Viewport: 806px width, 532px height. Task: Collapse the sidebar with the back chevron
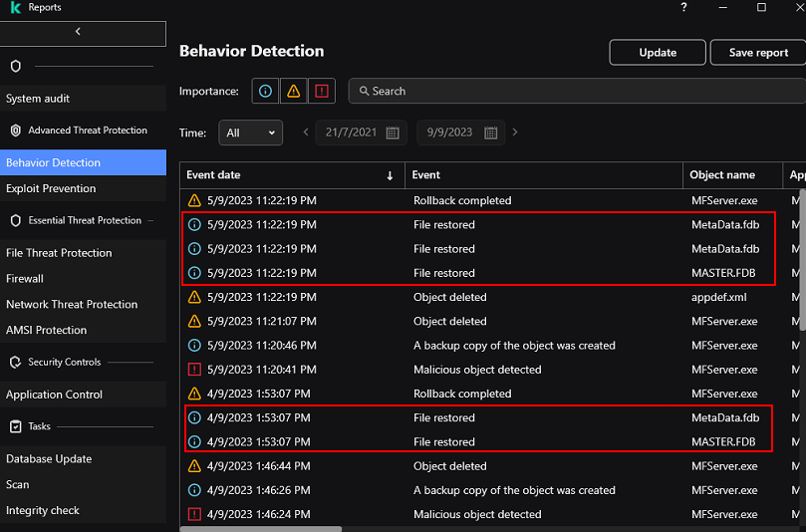click(x=79, y=32)
